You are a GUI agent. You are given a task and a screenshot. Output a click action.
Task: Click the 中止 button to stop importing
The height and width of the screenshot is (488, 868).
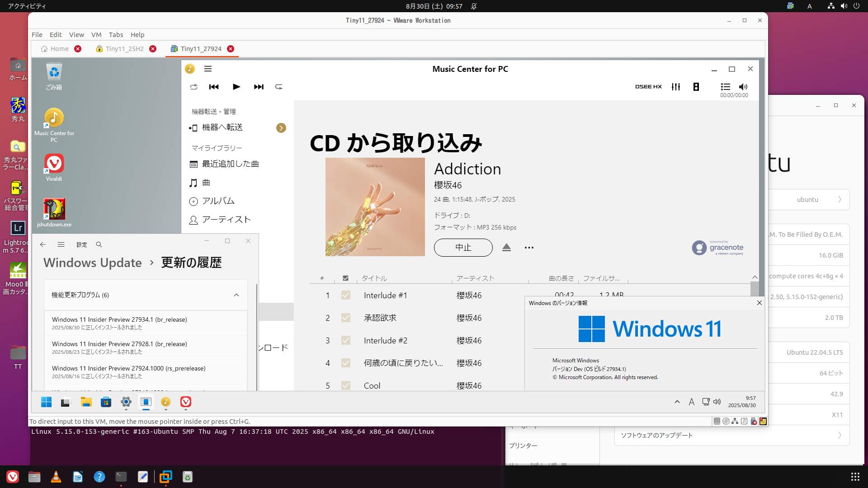point(463,248)
